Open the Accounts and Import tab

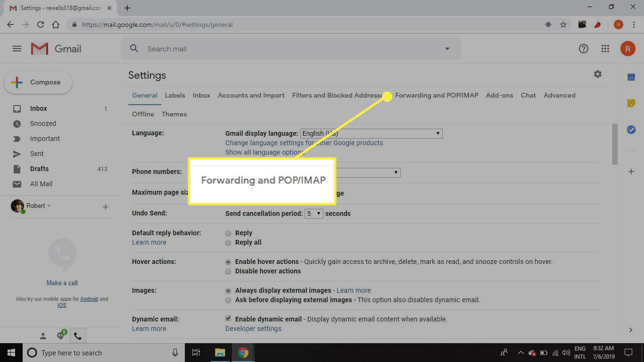coord(251,95)
